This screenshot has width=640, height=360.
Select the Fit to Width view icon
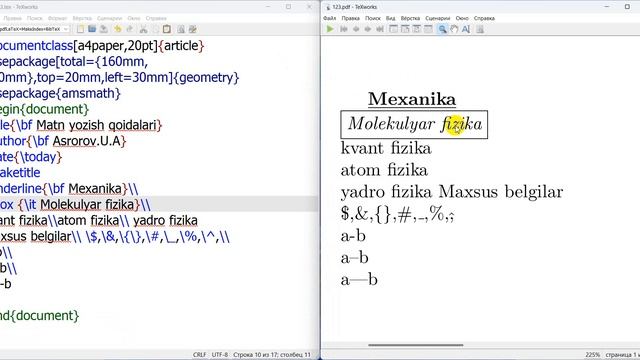pos(405,29)
